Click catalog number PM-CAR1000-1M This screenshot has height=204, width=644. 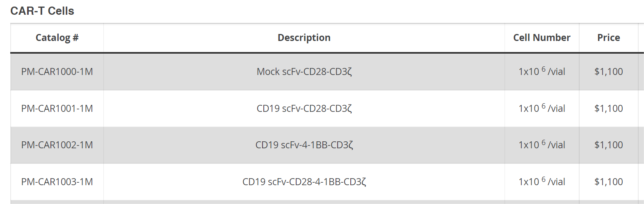tap(57, 72)
